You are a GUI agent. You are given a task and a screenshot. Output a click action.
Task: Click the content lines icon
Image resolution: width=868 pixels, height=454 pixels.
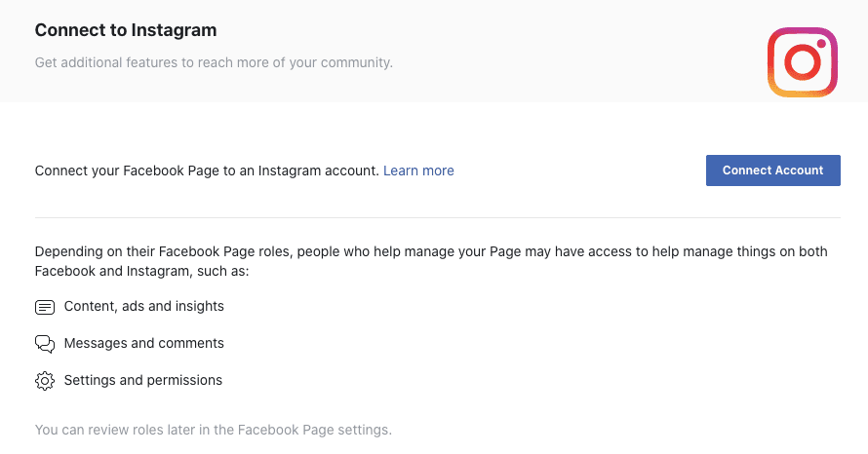tap(45, 307)
